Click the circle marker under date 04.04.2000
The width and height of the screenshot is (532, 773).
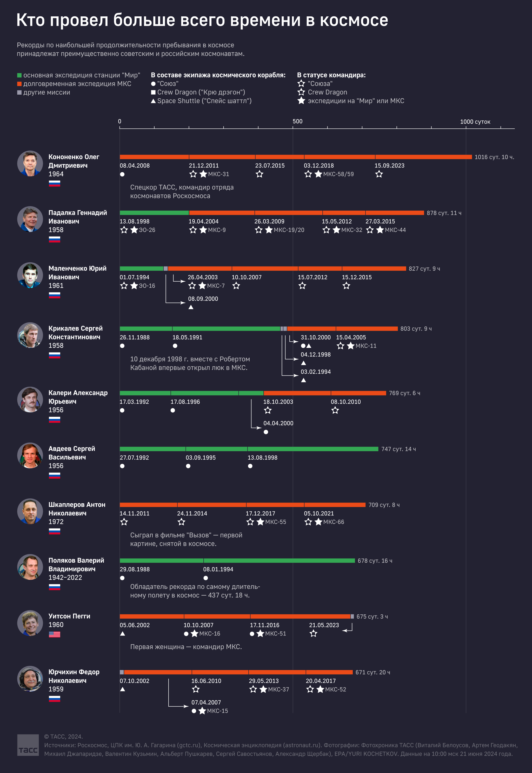click(266, 432)
